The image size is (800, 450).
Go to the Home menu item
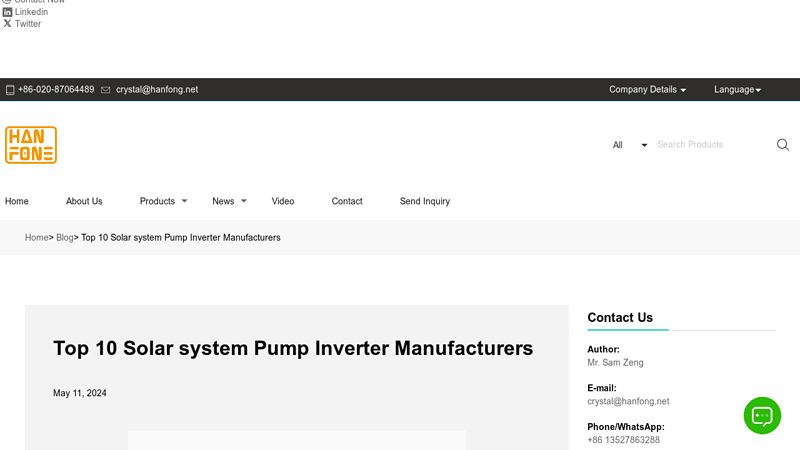coord(16,201)
